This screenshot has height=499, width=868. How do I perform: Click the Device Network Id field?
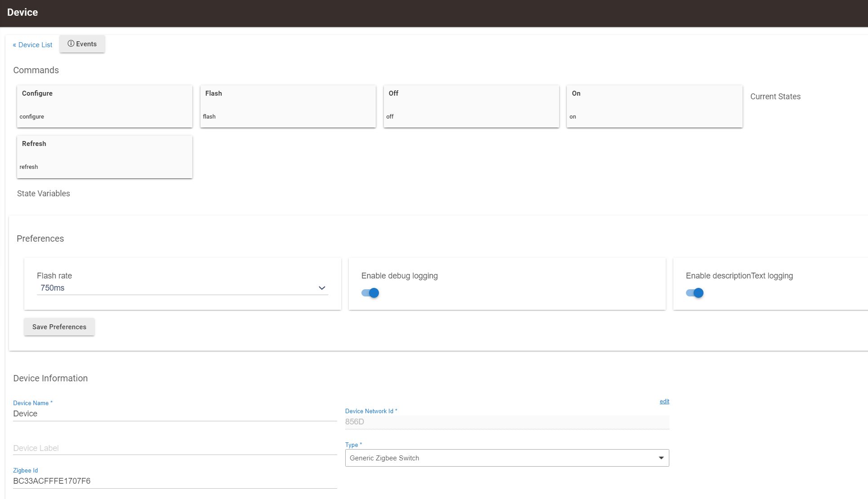click(507, 422)
